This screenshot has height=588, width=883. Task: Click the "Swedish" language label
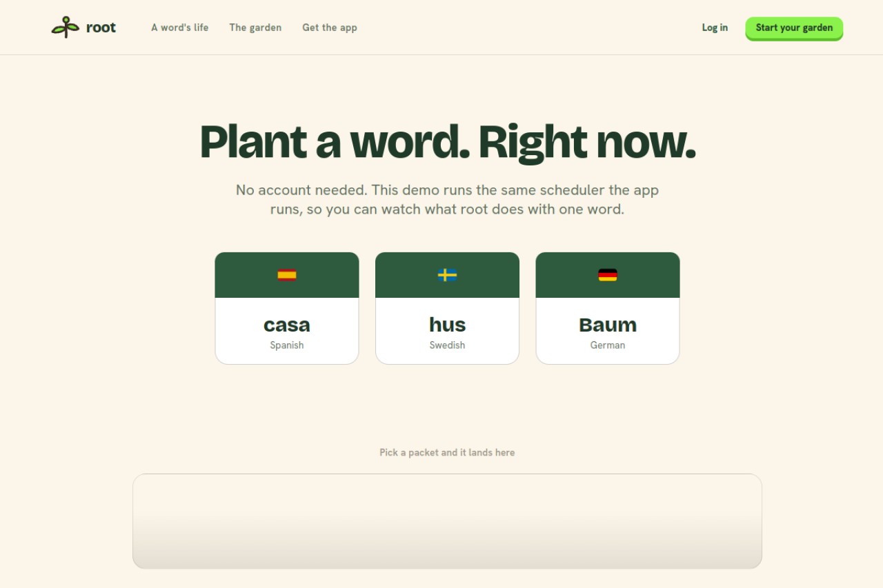pos(447,345)
